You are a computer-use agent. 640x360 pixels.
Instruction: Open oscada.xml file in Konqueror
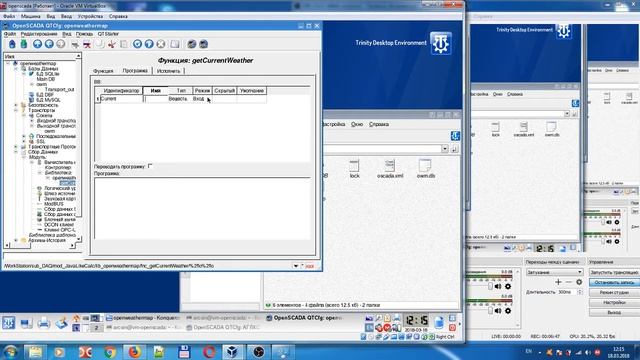[x=390, y=169]
